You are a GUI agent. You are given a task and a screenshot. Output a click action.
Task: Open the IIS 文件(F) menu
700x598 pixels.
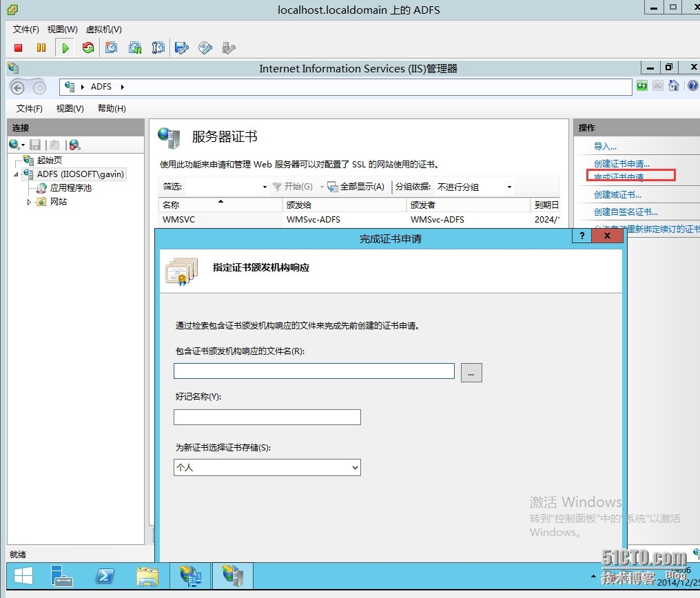(x=30, y=108)
